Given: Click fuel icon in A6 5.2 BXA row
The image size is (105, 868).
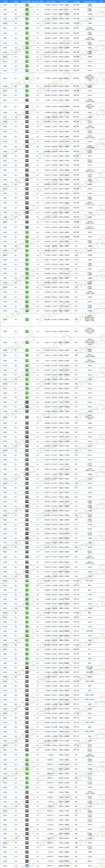Looking at the screenshot, I should [x=27, y=663].
